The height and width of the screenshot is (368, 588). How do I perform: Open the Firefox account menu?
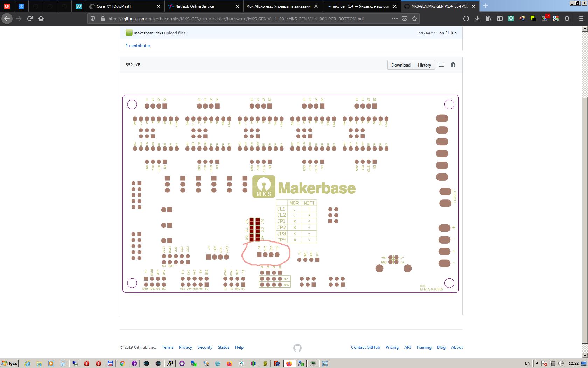567,19
